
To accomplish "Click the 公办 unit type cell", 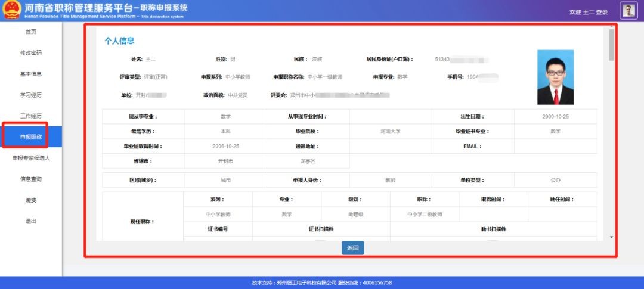I will click(556, 180).
